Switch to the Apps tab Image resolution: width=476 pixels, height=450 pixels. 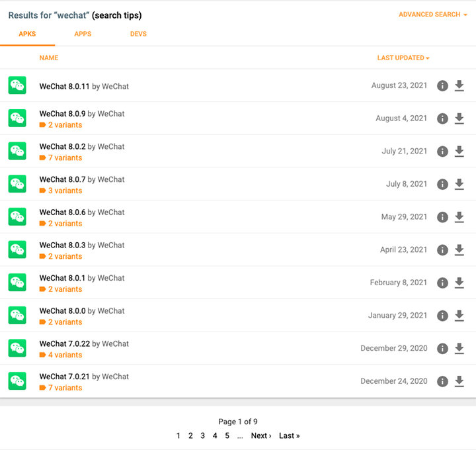83,34
